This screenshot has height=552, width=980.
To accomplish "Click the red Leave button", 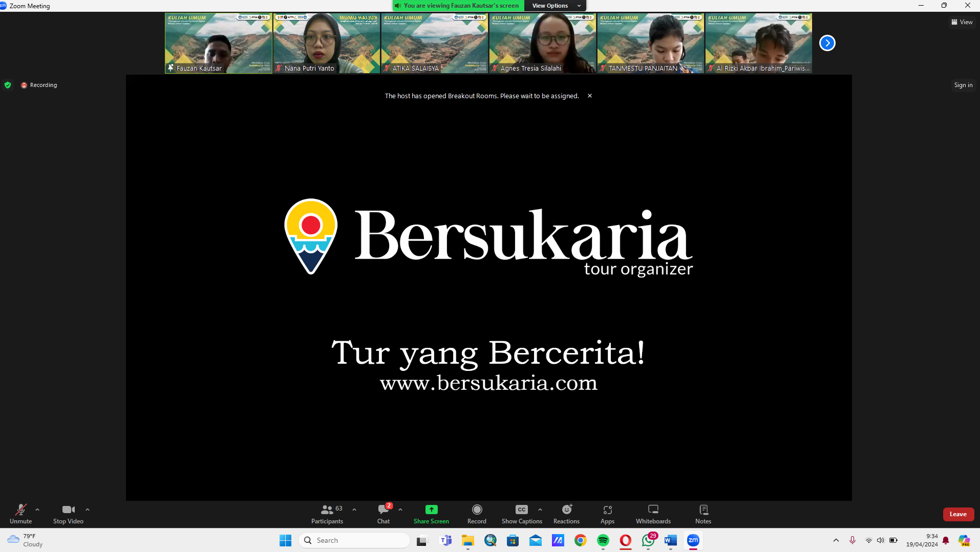I will [x=958, y=514].
